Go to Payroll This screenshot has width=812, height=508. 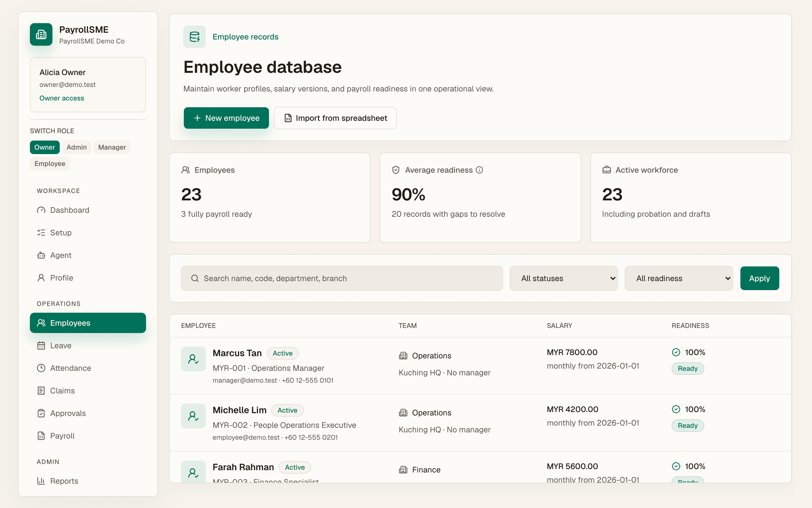click(88, 436)
